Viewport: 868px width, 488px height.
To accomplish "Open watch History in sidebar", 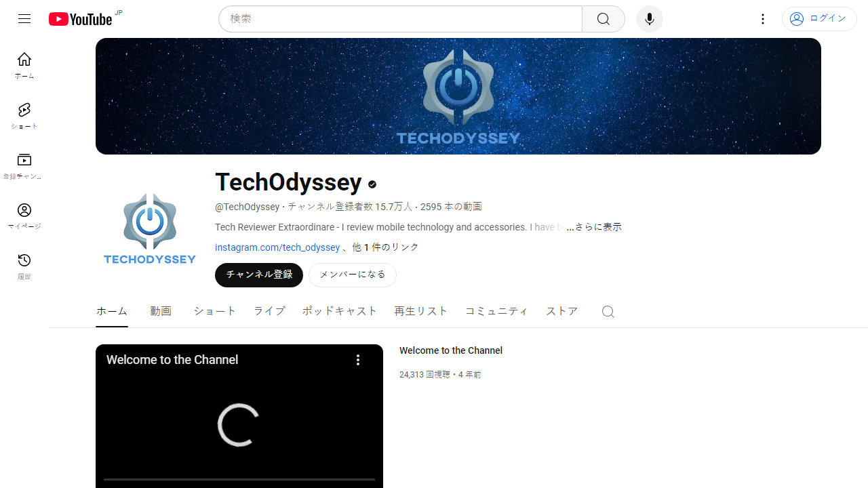I will click(x=24, y=266).
